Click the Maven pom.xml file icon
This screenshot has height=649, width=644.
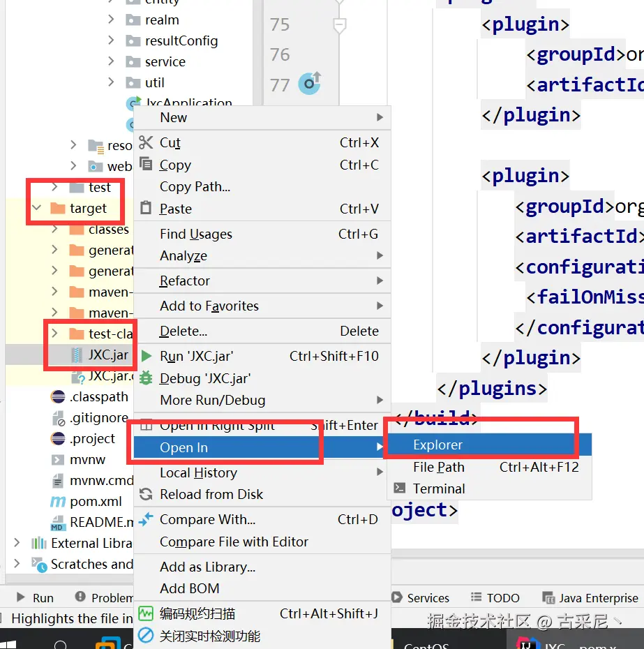pos(58,501)
